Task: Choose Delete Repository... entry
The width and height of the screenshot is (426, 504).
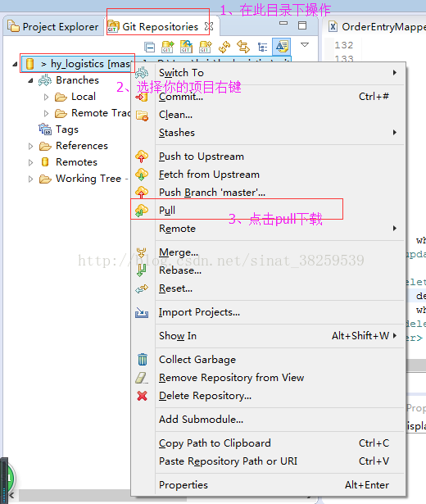Action: (x=268, y=395)
